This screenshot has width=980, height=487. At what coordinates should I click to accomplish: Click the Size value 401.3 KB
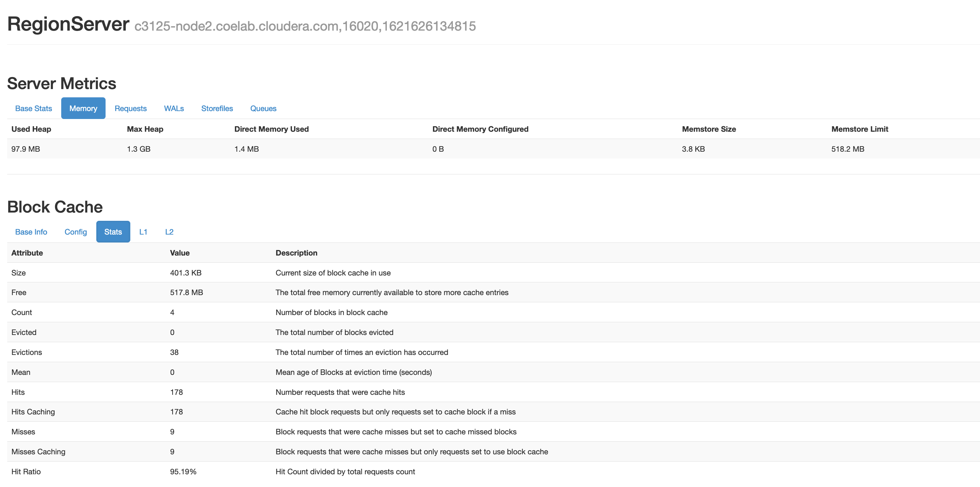click(186, 273)
